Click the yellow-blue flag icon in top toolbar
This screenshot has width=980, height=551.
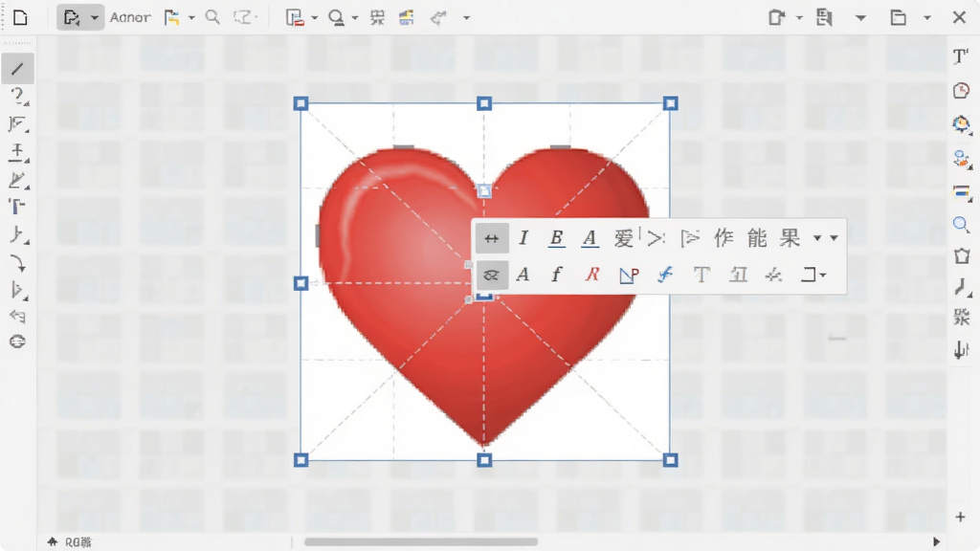click(x=172, y=17)
